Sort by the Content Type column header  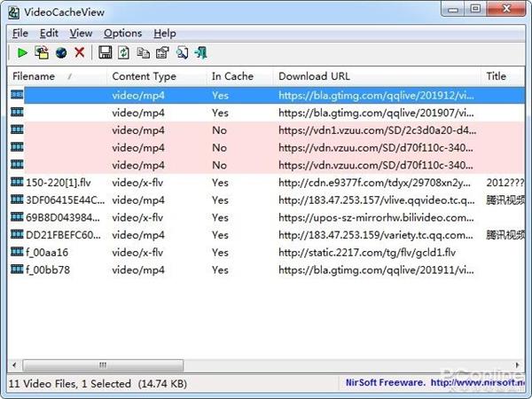point(144,76)
